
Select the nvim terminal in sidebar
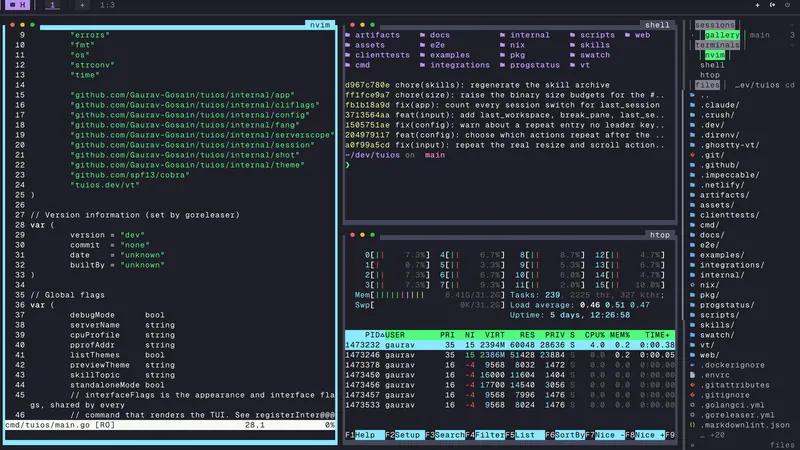pyautogui.click(x=714, y=55)
